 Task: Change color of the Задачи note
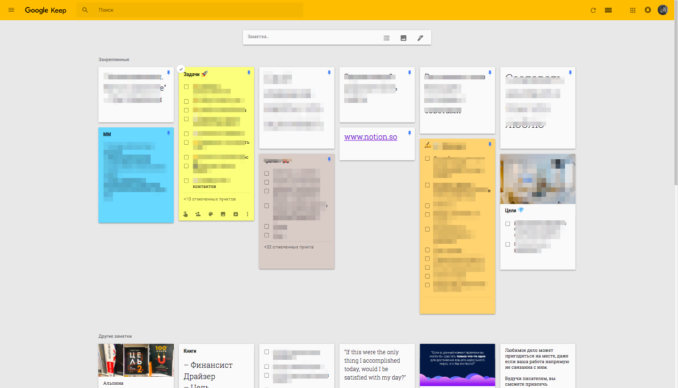click(x=211, y=214)
